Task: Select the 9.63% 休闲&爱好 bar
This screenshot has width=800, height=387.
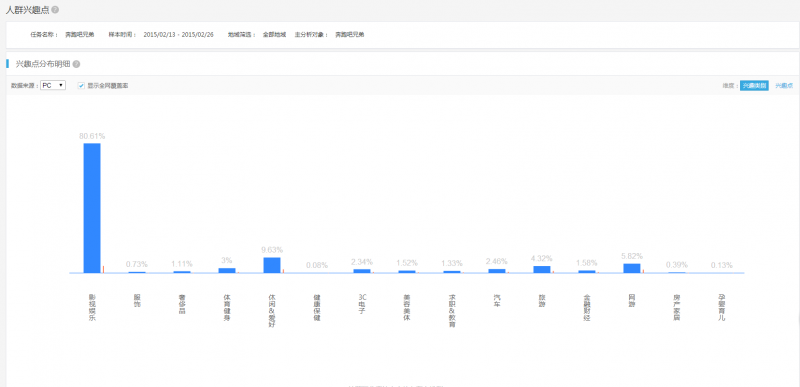Action: [272, 265]
